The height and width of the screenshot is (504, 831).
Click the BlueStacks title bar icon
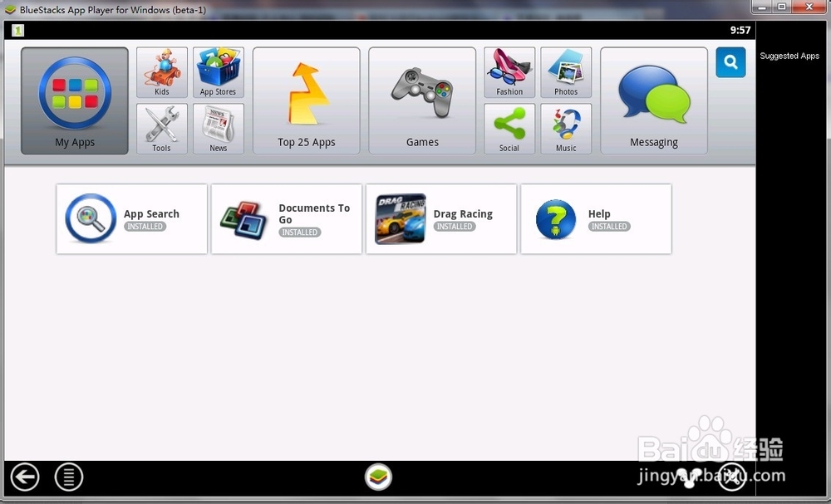coord(10,9)
